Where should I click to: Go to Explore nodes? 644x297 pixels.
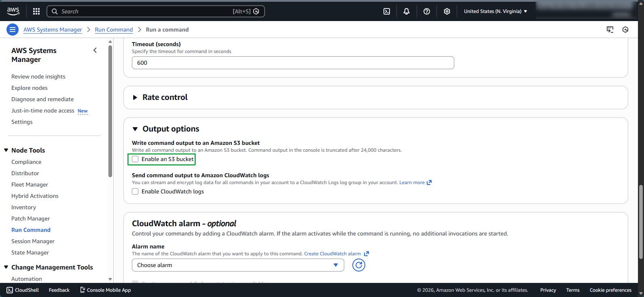coord(30,88)
